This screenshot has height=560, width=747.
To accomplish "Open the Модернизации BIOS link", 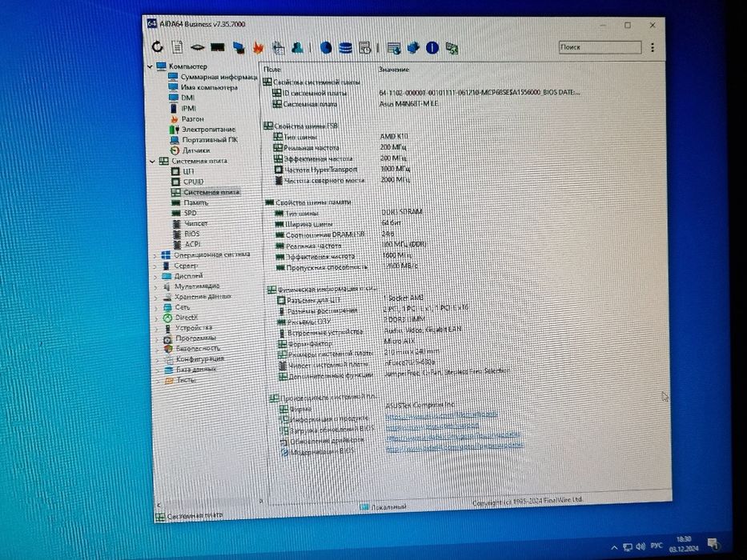I will (455, 446).
